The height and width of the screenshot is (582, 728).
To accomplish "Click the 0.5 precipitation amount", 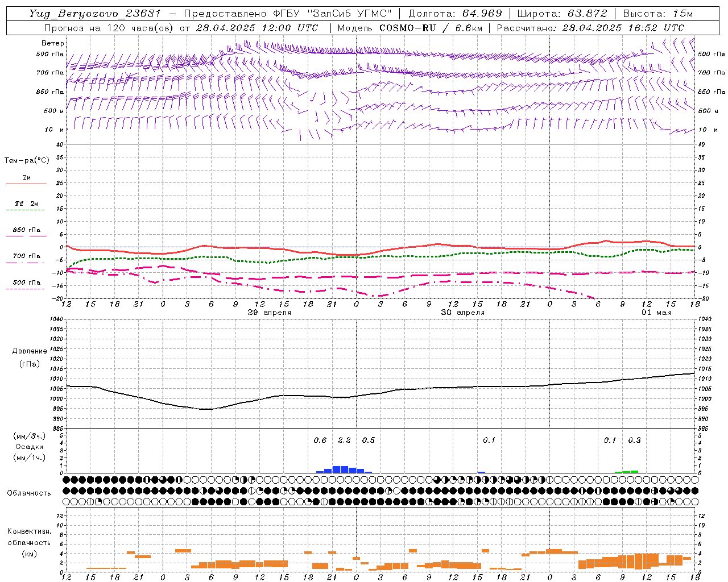I will (369, 440).
